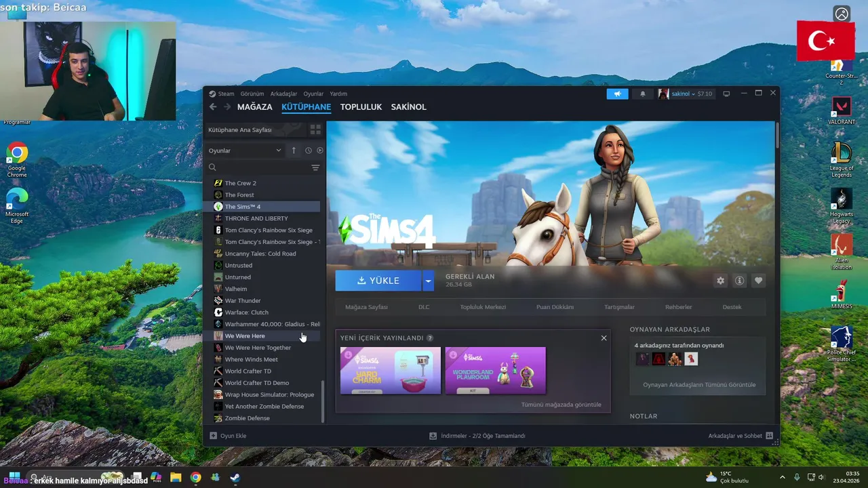
Task: Select The Crew 2 in library
Action: click(262, 183)
